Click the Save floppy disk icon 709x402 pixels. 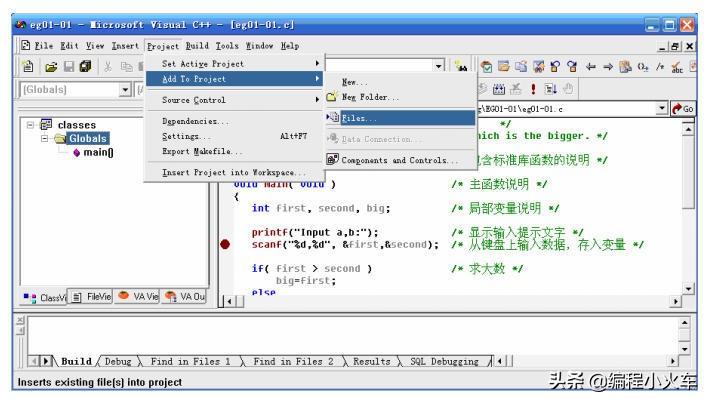(69, 67)
